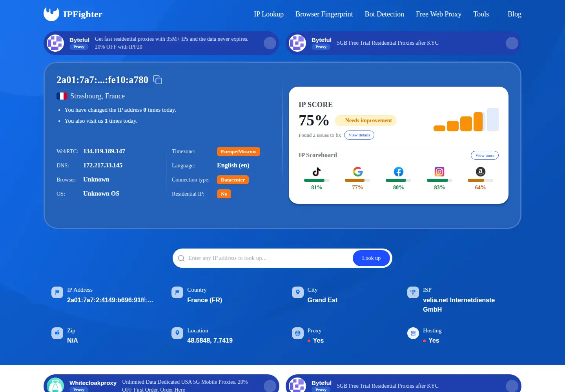Click the ISP name velia.net Internetdienste GmbH
565x392 pixels.
[459, 305]
